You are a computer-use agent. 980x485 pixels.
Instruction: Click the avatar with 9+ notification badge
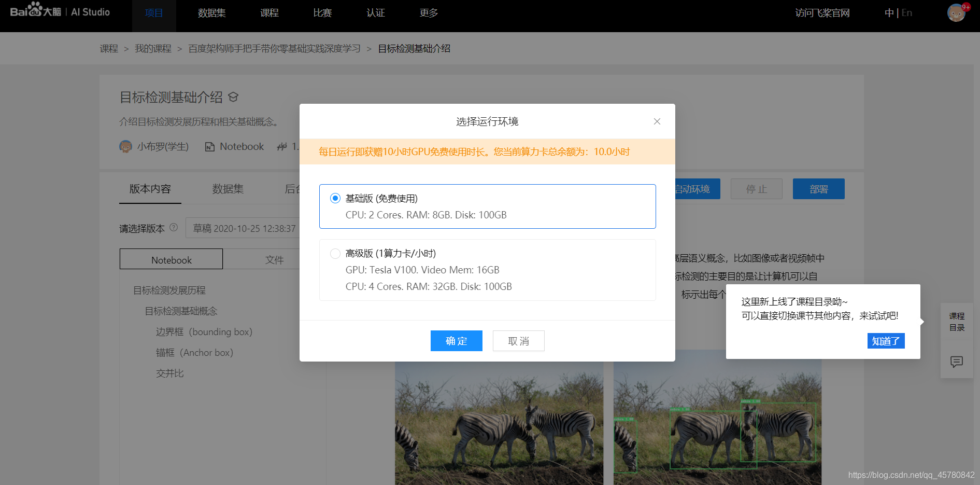[956, 13]
